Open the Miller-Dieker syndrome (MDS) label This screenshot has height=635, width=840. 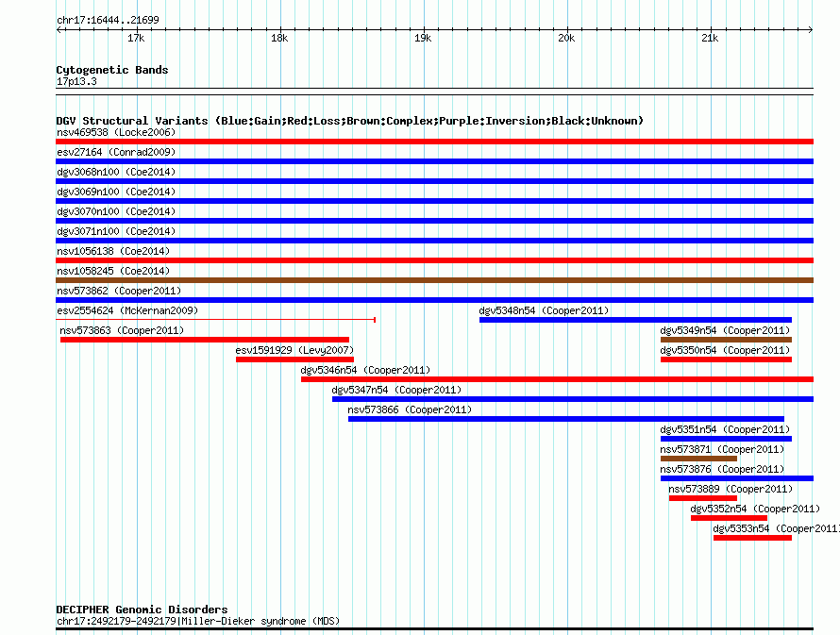point(198,621)
